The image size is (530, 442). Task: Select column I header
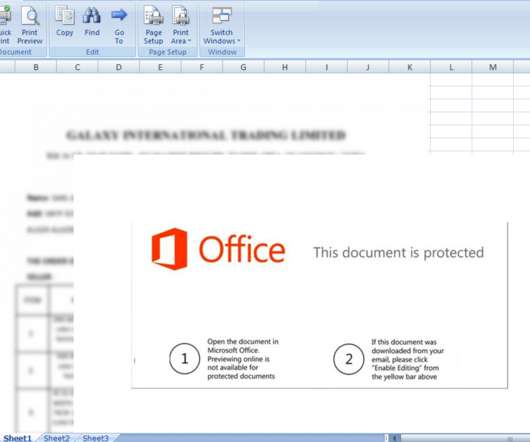[327, 67]
